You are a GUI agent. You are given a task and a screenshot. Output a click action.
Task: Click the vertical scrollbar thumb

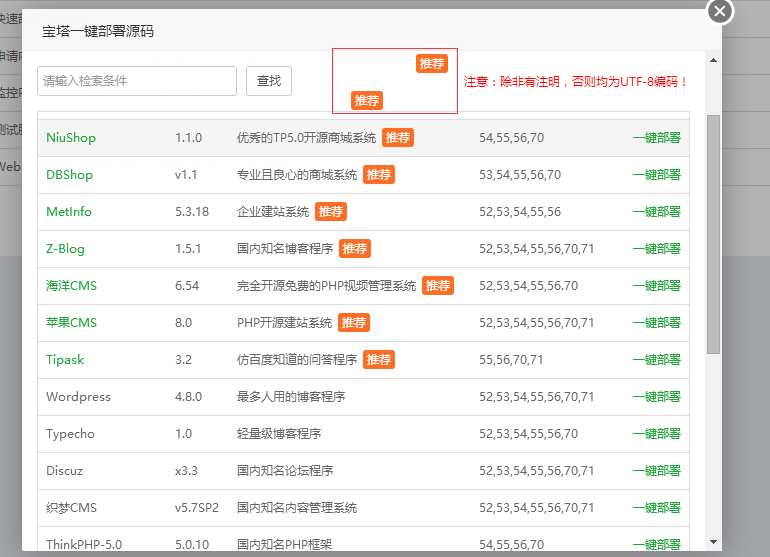coord(714,234)
